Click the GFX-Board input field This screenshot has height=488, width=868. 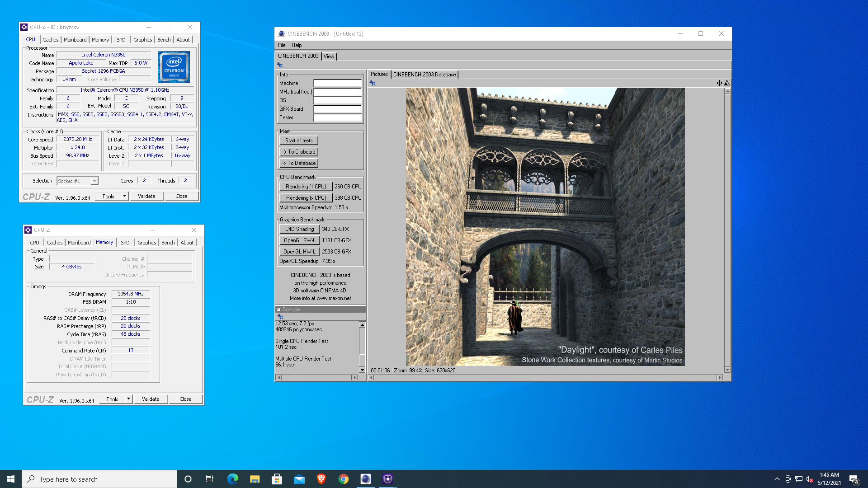point(338,109)
